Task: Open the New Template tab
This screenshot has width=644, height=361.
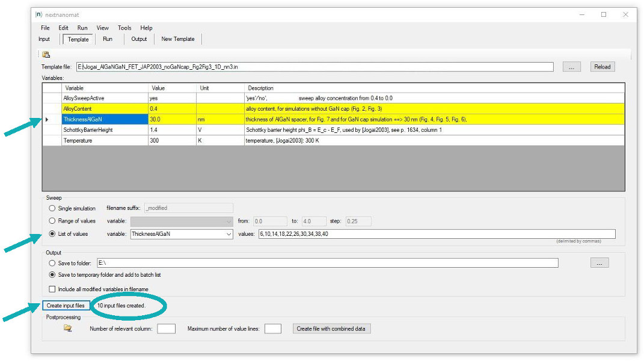Action: tap(178, 39)
